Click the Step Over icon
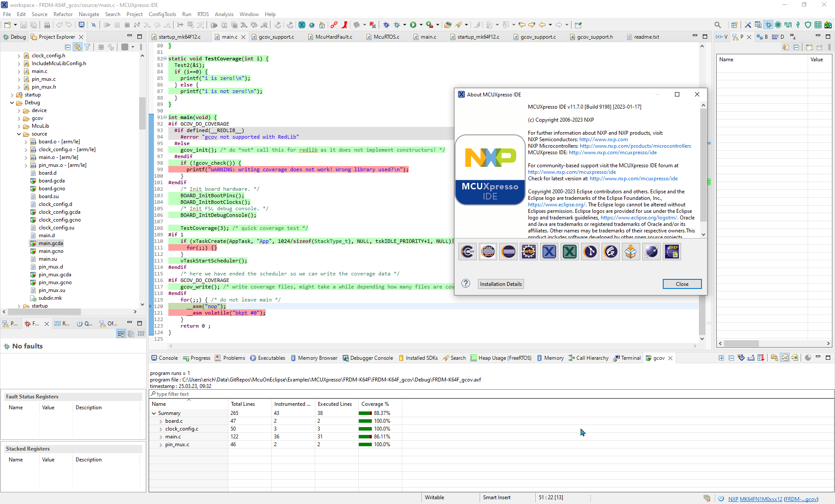The width and height of the screenshot is (835, 504). [x=157, y=25]
